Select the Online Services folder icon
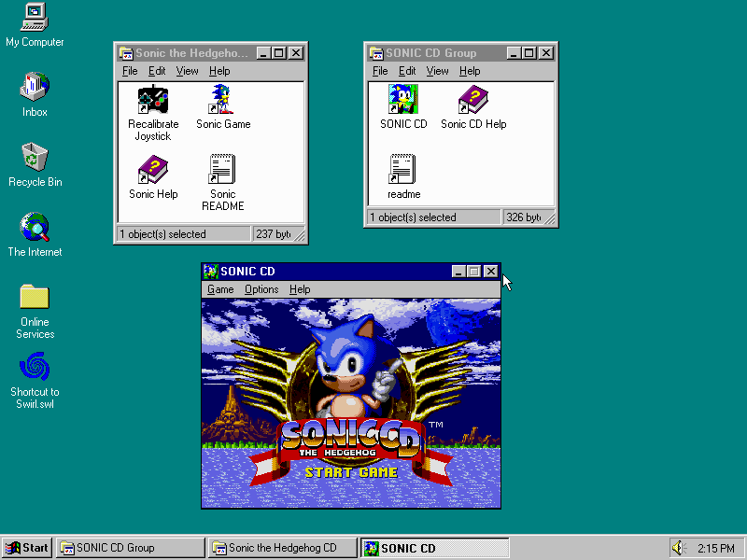Viewport: 747px width, 560px height. 35,297
